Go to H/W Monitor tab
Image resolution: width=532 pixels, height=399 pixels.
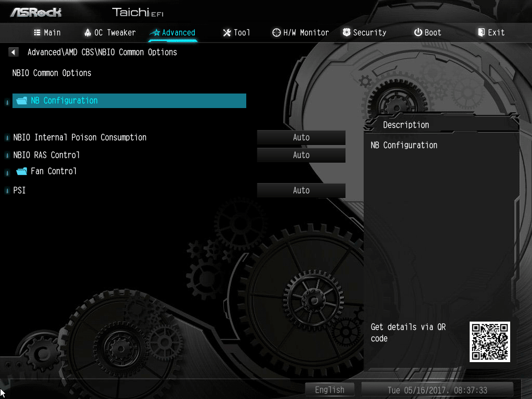[x=301, y=33]
